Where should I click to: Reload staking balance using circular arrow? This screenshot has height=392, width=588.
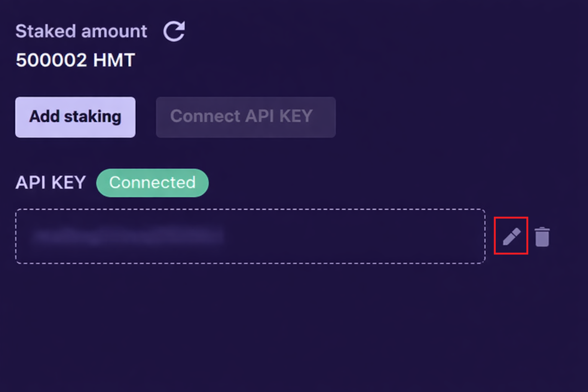174,31
